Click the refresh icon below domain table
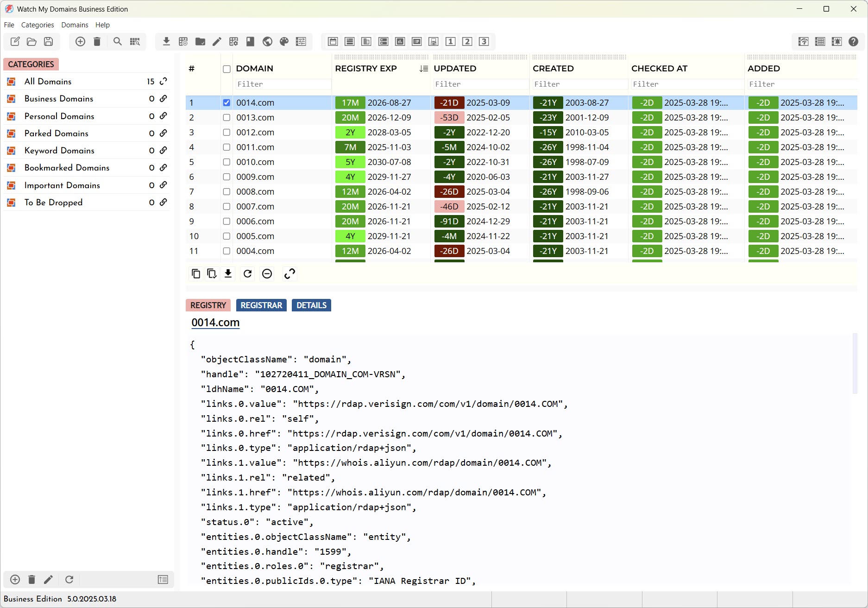The image size is (868, 608). 247,274
